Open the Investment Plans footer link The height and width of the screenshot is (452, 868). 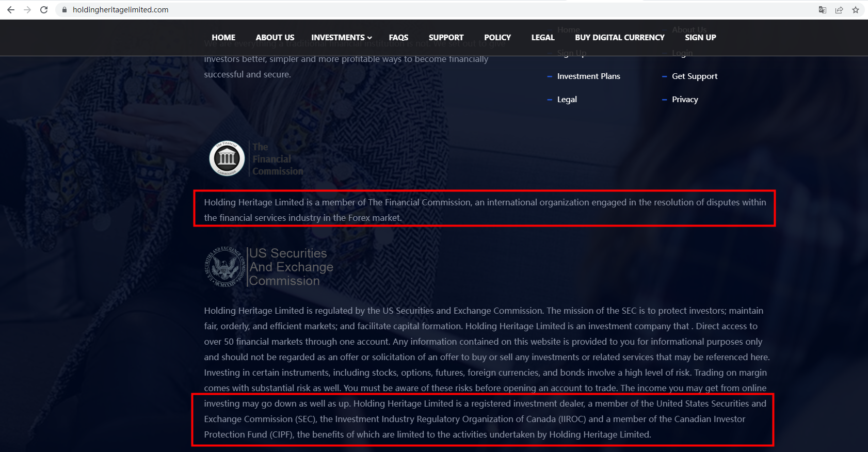point(589,76)
